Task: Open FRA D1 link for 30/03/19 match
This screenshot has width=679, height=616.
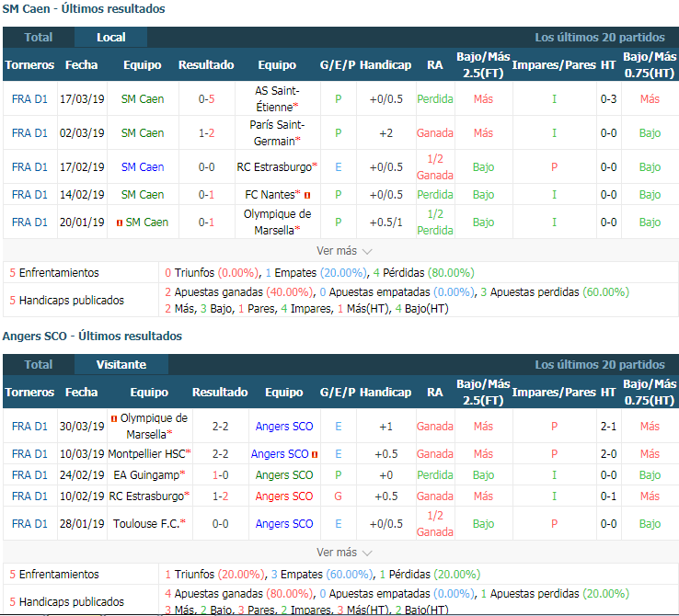Action: pos(29,427)
